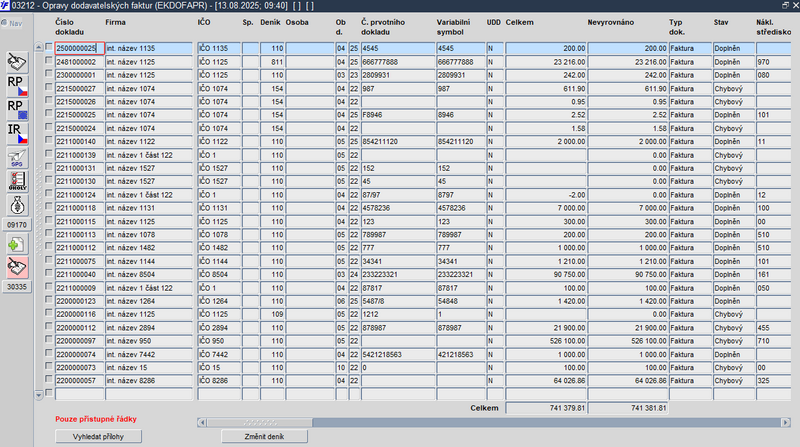
Task: Click int. název 8504 firm cell
Action: pos(149,274)
